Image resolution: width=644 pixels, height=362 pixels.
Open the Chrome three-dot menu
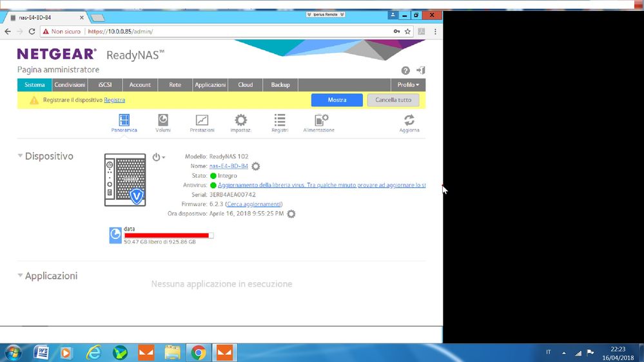tap(435, 31)
